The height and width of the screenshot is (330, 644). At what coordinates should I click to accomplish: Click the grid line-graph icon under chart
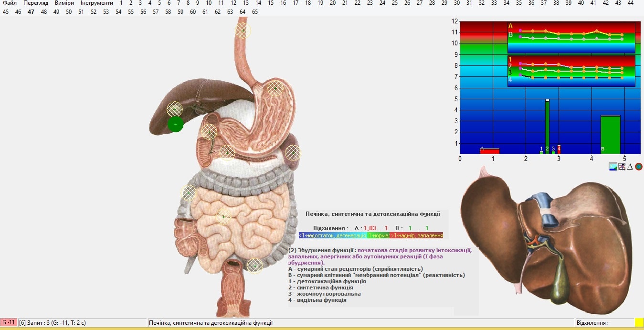click(622, 167)
